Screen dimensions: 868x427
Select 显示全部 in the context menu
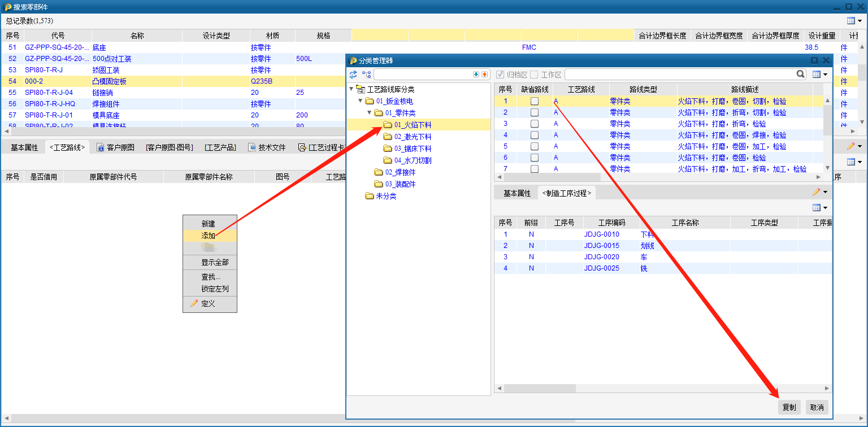[215, 263]
